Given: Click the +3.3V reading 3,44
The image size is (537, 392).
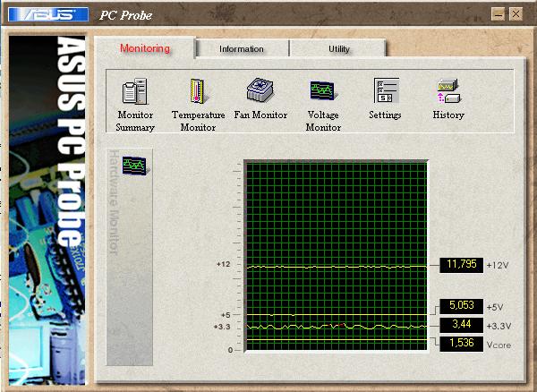Looking at the screenshot, I should 461,325.
